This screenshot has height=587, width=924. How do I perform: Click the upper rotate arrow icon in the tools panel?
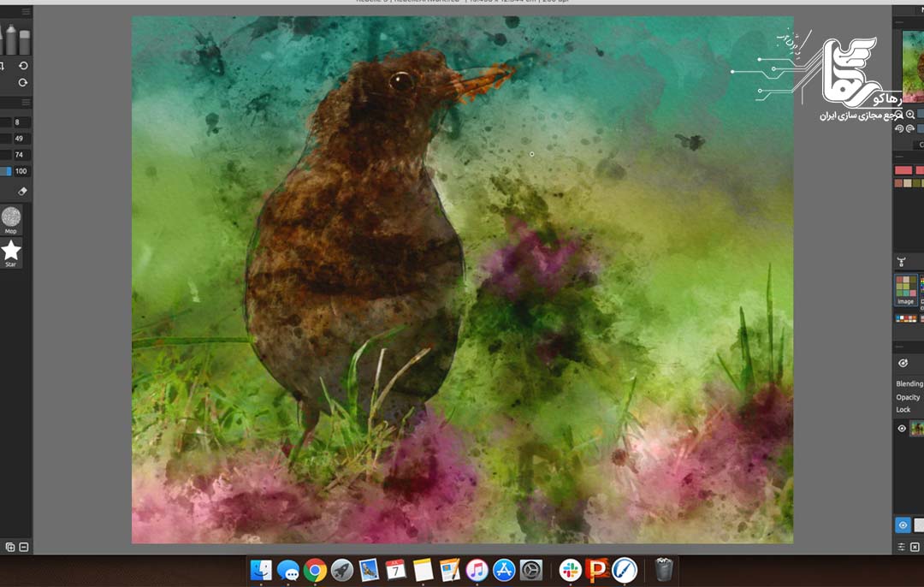[23, 66]
